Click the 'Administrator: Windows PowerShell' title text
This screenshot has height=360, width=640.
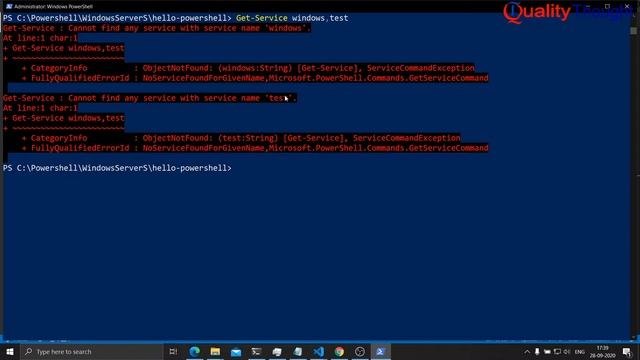coord(53,7)
